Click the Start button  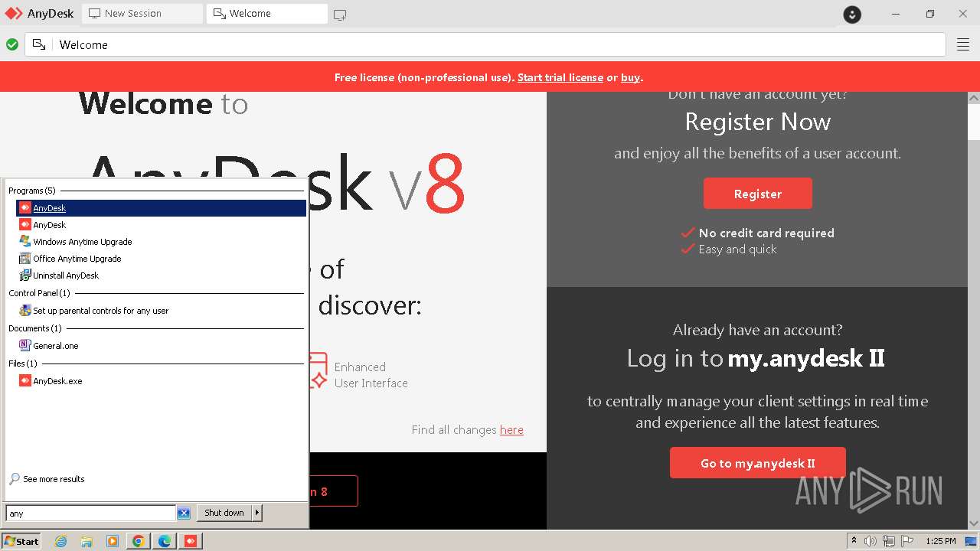pos(21,541)
